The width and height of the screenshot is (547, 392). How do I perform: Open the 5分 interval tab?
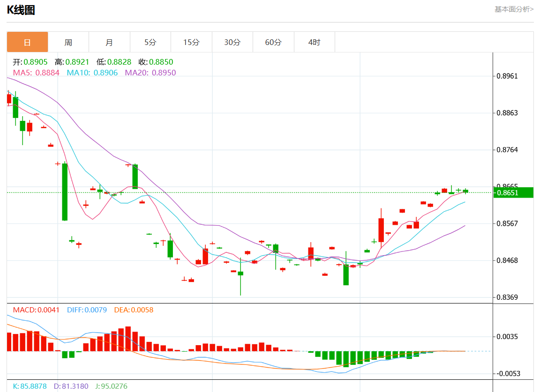coord(150,42)
